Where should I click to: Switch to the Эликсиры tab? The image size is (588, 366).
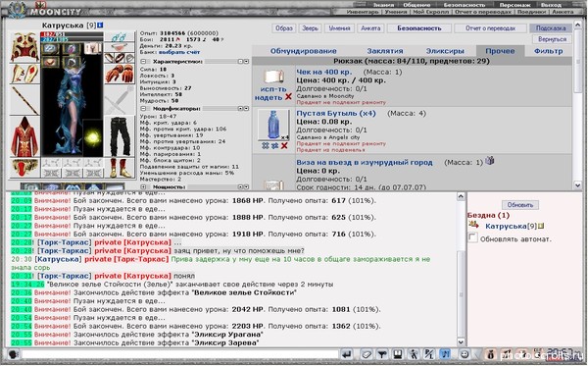click(445, 51)
